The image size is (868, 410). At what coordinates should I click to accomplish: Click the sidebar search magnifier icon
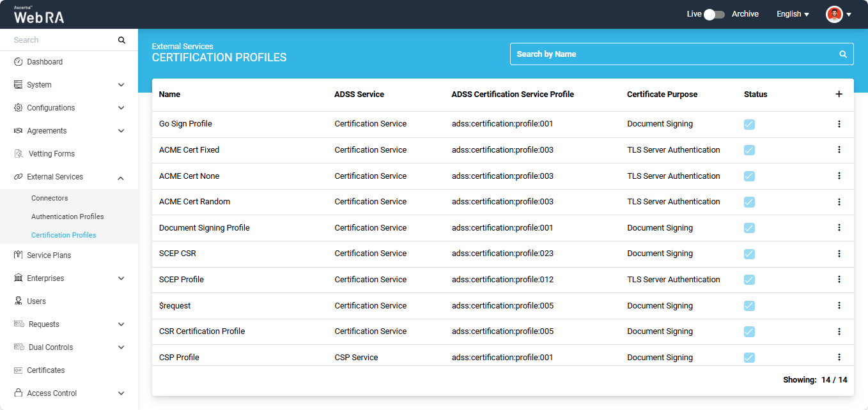(121, 40)
